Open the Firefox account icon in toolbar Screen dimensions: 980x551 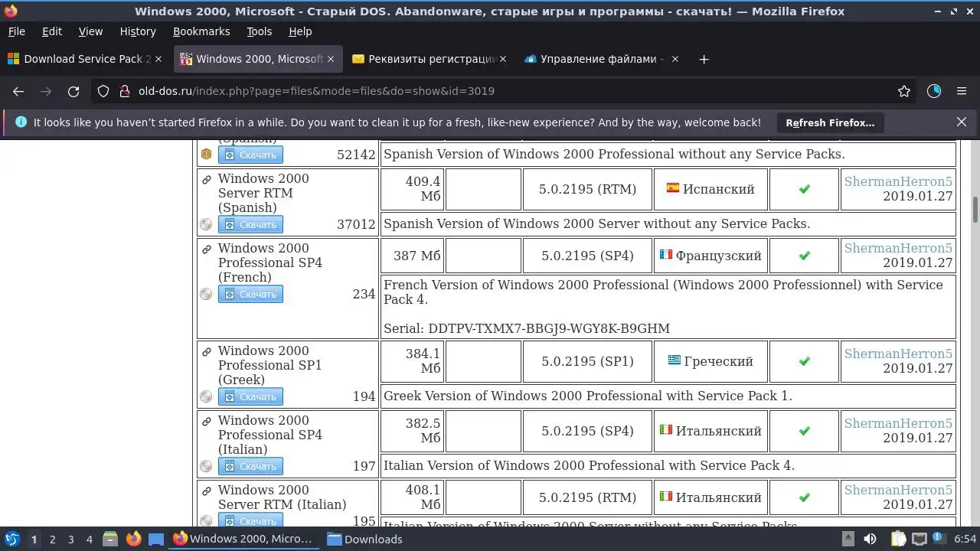coord(934,91)
